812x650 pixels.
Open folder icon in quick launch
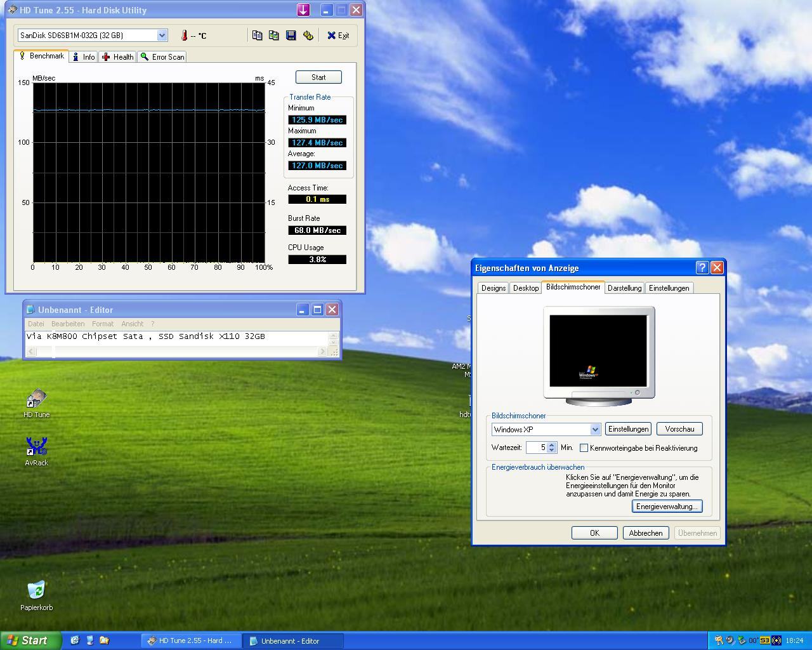[x=104, y=640]
